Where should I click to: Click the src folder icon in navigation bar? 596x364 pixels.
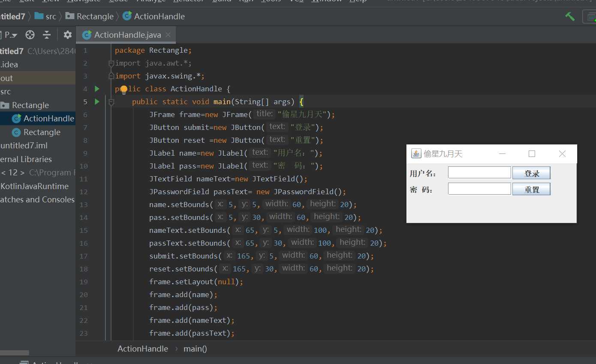pyautogui.click(x=39, y=16)
